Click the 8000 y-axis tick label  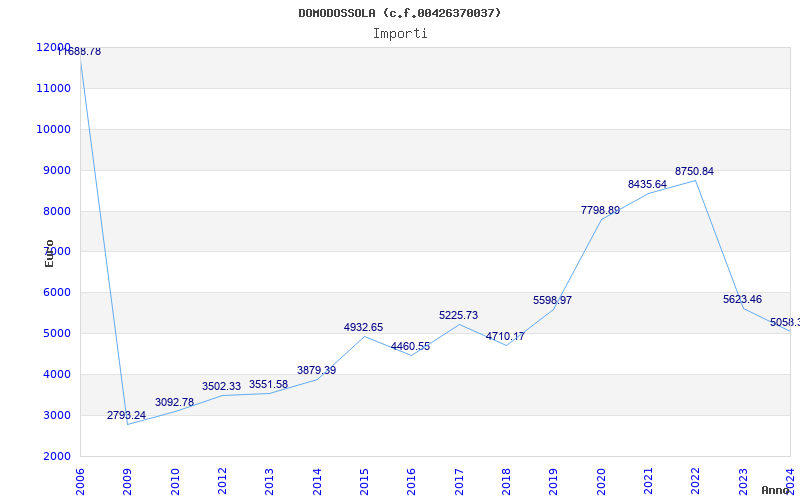pyautogui.click(x=57, y=211)
